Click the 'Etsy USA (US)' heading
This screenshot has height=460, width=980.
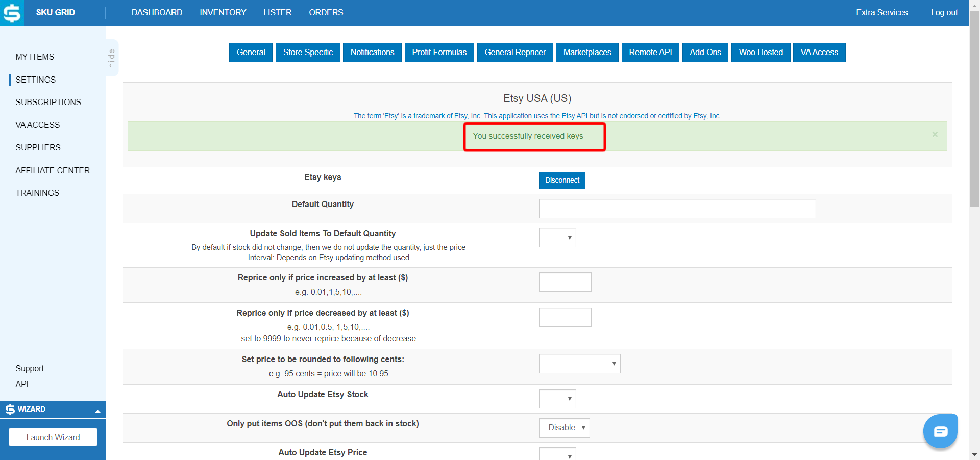[x=537, y=98]
